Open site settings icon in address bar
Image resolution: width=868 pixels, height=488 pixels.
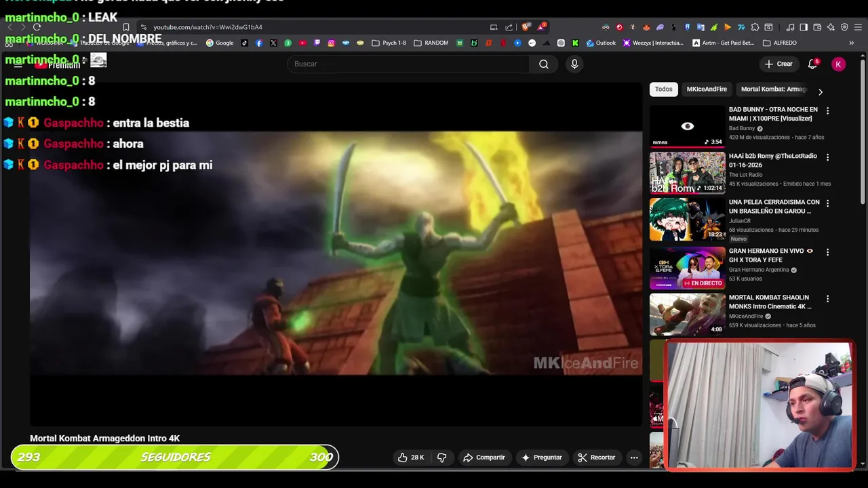click(x=143, y=27)
